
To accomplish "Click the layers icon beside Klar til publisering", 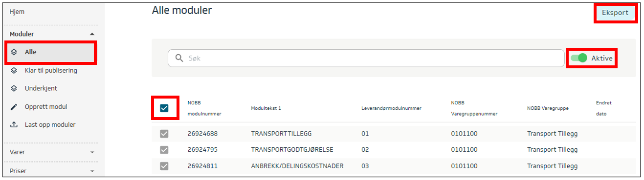I will [x=14, y=70].
